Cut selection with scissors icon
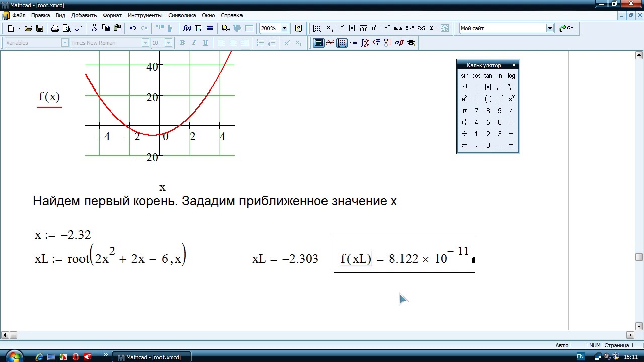The height and width of the screenshot is (362, 644). (x=94, y=28)
